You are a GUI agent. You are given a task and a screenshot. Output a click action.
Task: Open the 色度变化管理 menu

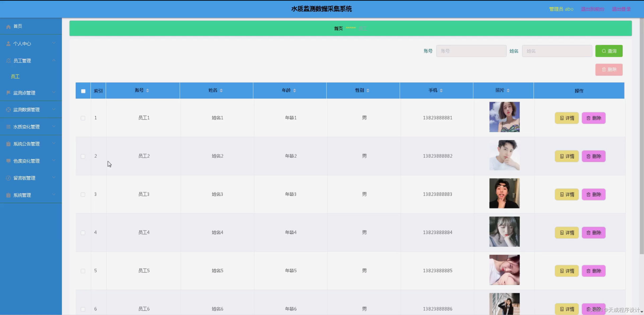point(26,161)
